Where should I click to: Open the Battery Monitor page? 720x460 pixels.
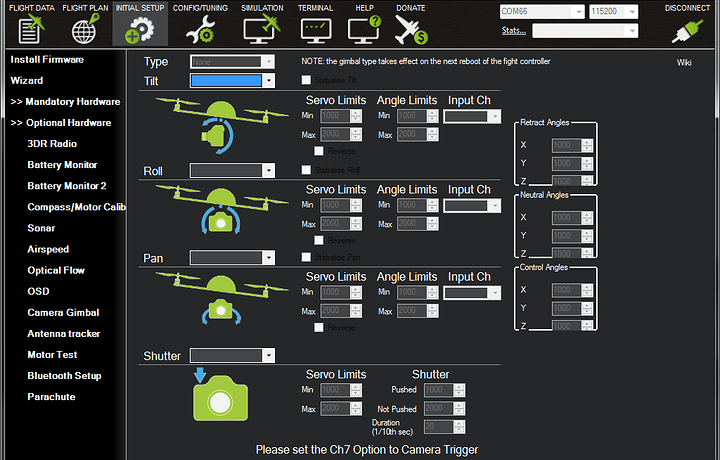(x=62, y=165)
